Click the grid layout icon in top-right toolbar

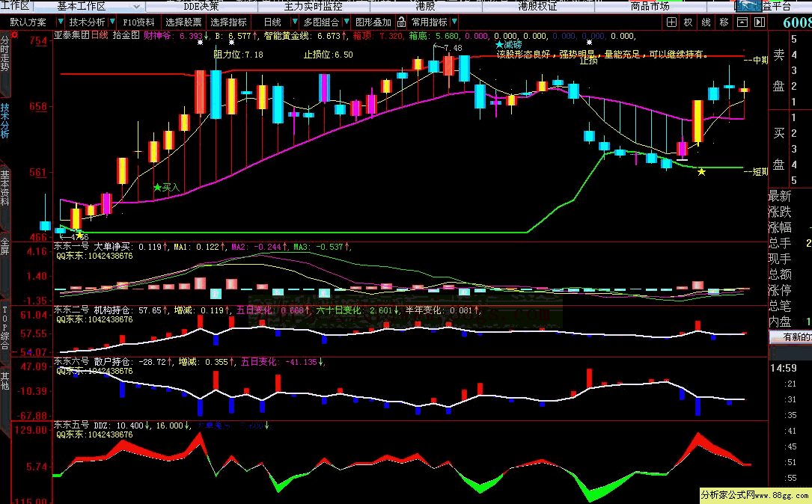[x=671, y=22]
